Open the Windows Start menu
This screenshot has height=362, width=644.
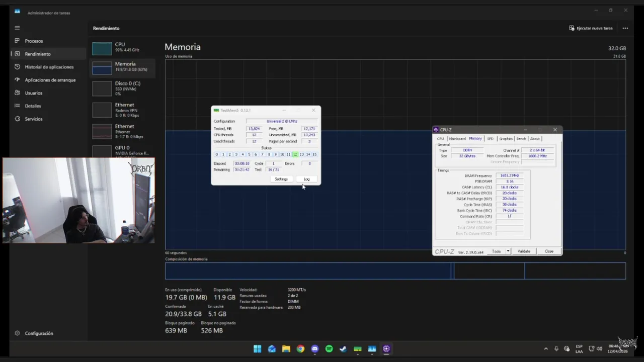(258, 349)
